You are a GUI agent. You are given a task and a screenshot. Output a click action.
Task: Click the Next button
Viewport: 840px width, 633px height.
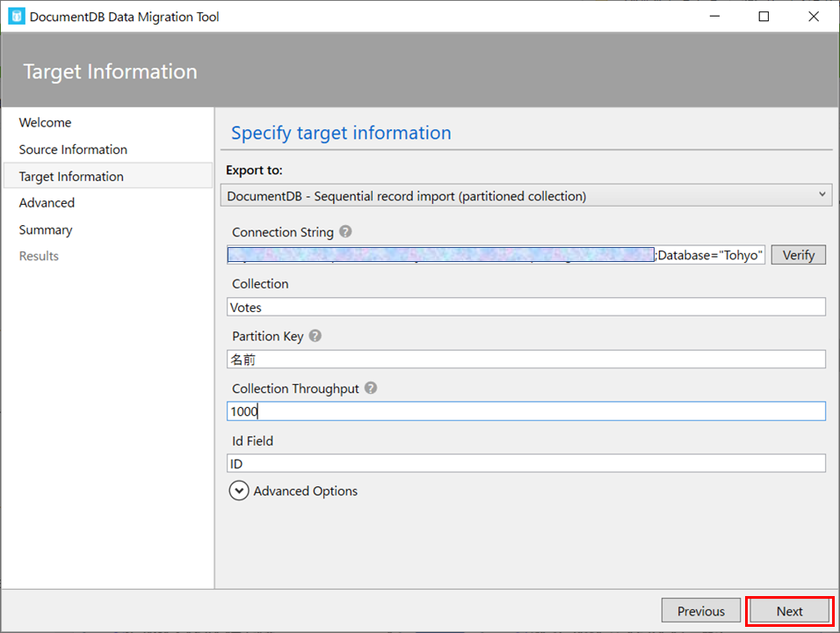(790, 611)
